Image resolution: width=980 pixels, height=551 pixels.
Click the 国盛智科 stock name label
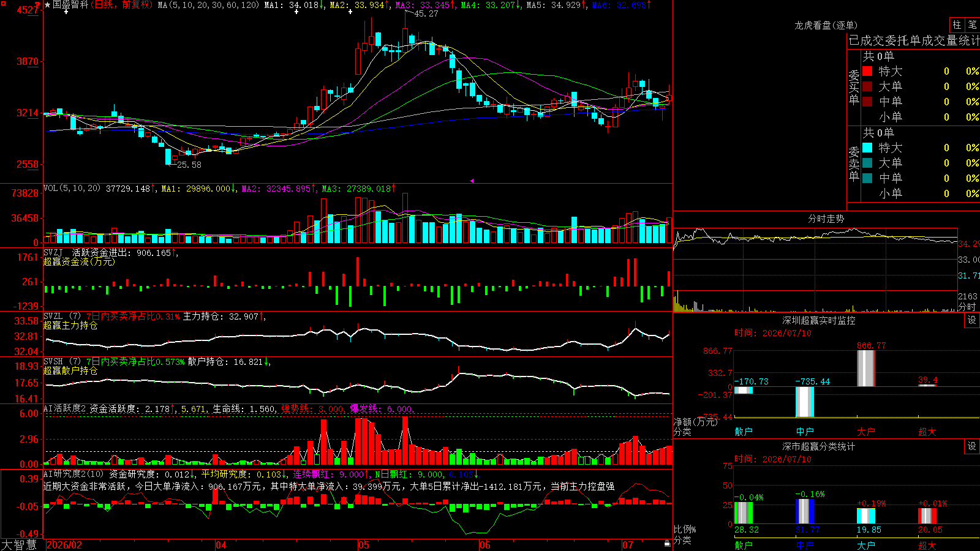(x=70, y=5)
